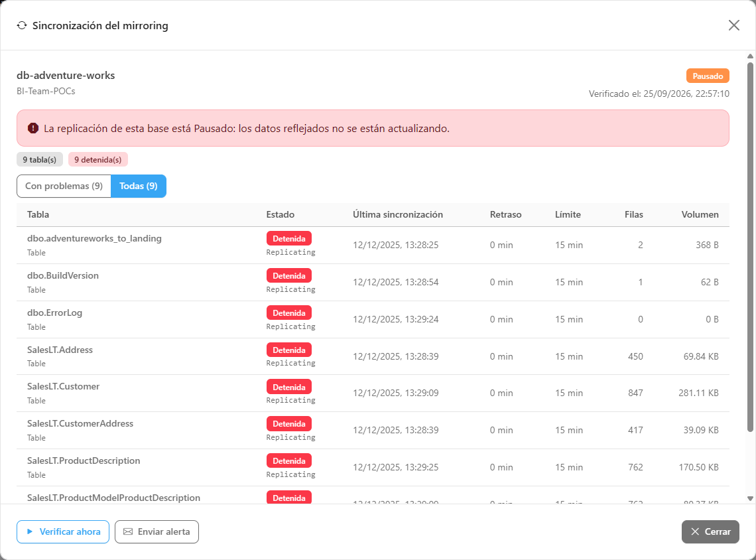Click the '368 B' volume value

(x=707, y=245)
